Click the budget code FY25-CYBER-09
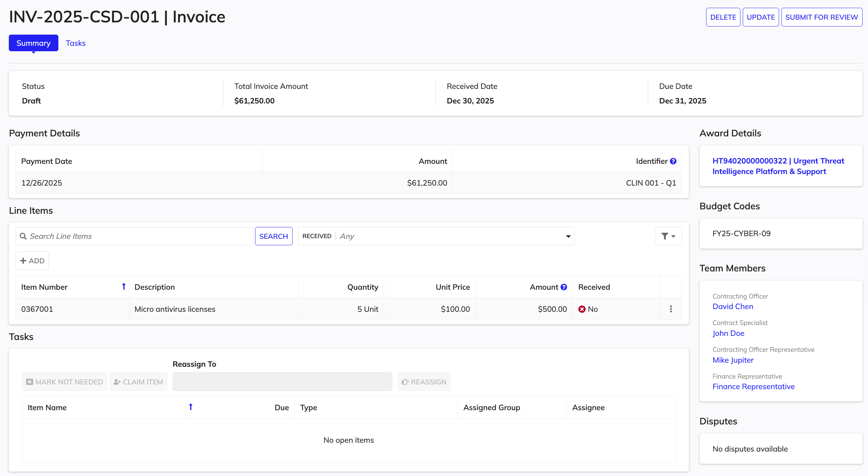The height and width of the screenshot is (476, 868). [x=741, y=233]
